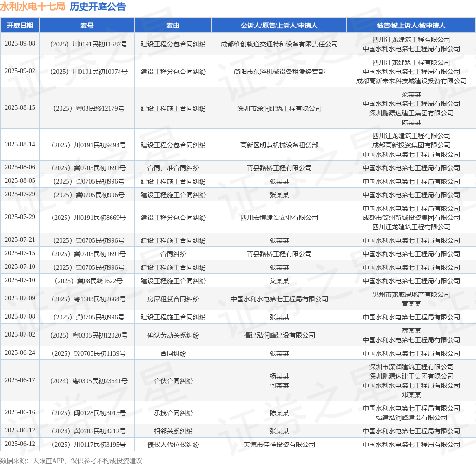Click the date 2025-07-08
476x465 pixels.
(20, 317)
